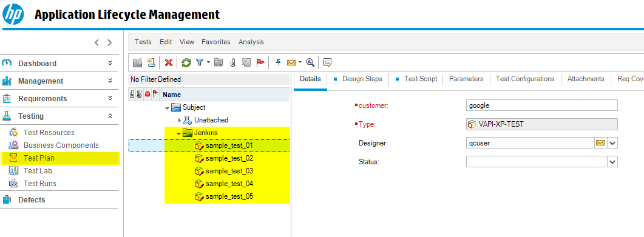Open the dropdown arrow beside the toolbar envelope

tap(300, 62)
